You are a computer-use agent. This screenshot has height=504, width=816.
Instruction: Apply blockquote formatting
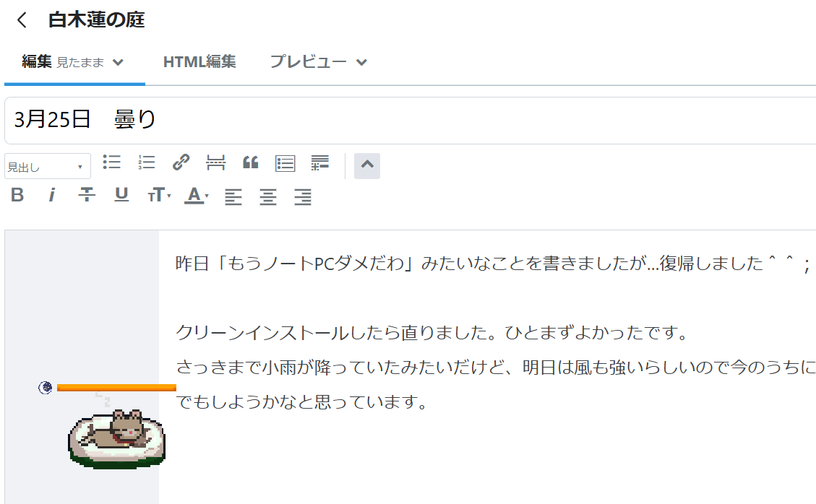(x=250, y=162)
